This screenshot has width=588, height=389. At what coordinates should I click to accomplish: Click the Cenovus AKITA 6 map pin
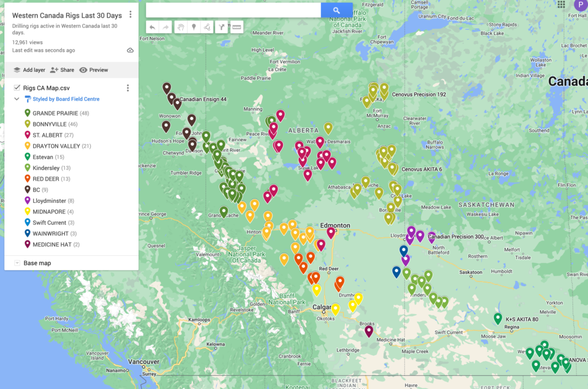(x=392, y=169)
